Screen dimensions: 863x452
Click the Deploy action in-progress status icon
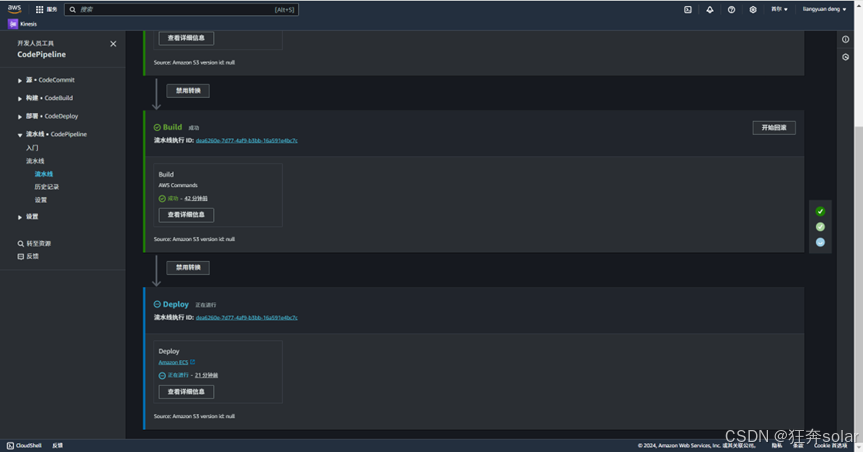click(162, 375)
